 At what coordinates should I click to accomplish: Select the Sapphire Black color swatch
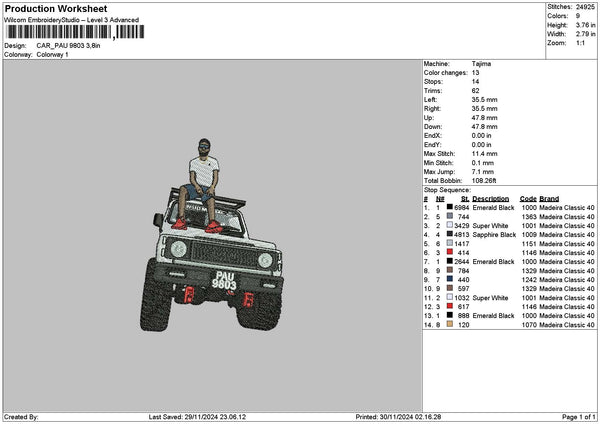(x=450, y=234)
